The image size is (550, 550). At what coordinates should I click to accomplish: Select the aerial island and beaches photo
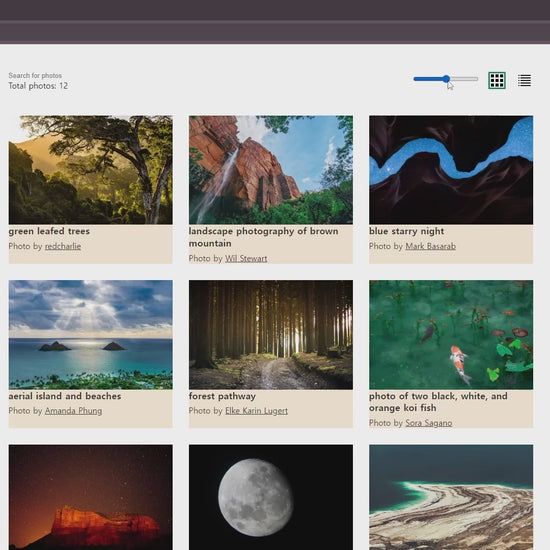coord(90,335)
